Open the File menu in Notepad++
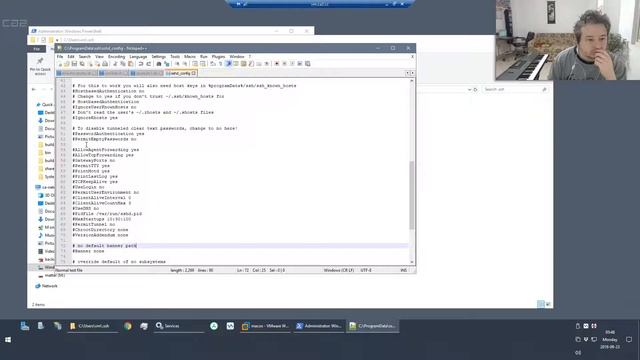This screenshot has width=640, height=360. (60, 56)
